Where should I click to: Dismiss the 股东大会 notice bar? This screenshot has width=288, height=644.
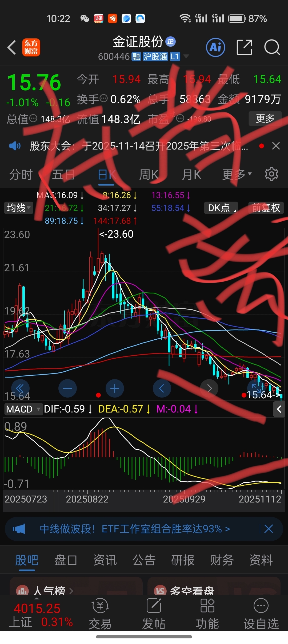click(276, 146)
